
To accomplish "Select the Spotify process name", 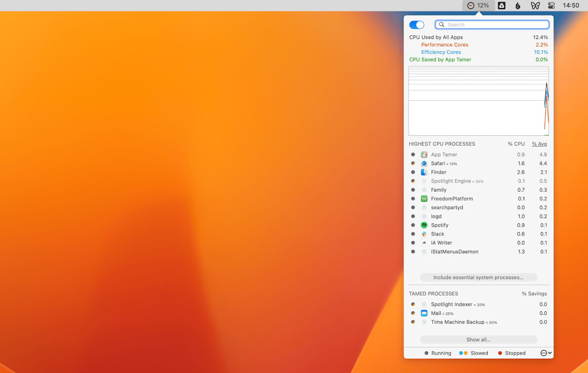I will (440, 225).
